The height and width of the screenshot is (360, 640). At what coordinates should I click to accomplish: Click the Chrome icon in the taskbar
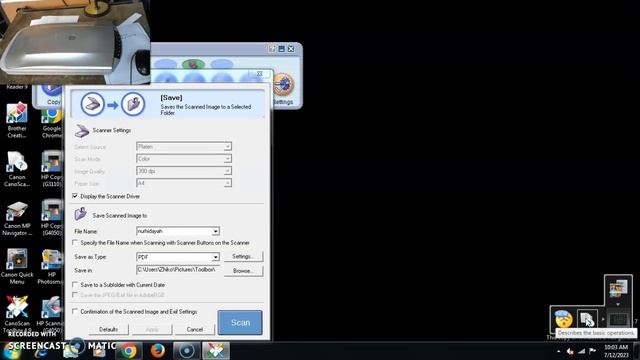click(x=129, y=351)
